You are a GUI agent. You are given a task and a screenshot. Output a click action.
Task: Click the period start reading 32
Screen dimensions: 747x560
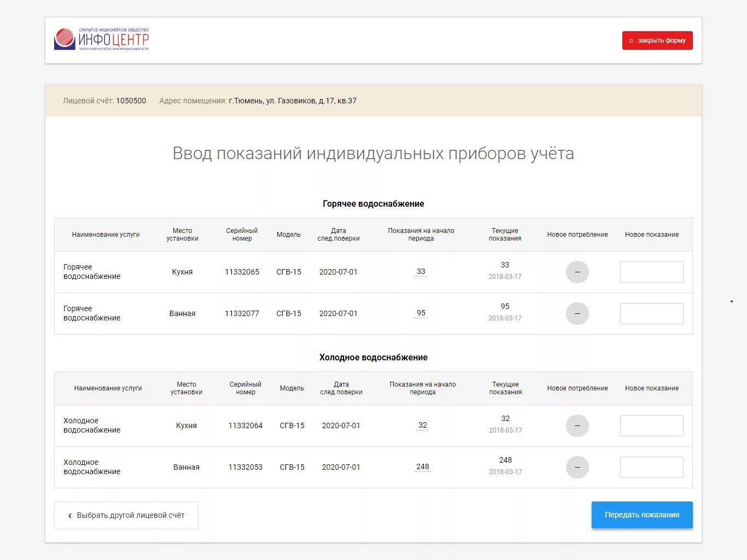[x=423, y=425]
